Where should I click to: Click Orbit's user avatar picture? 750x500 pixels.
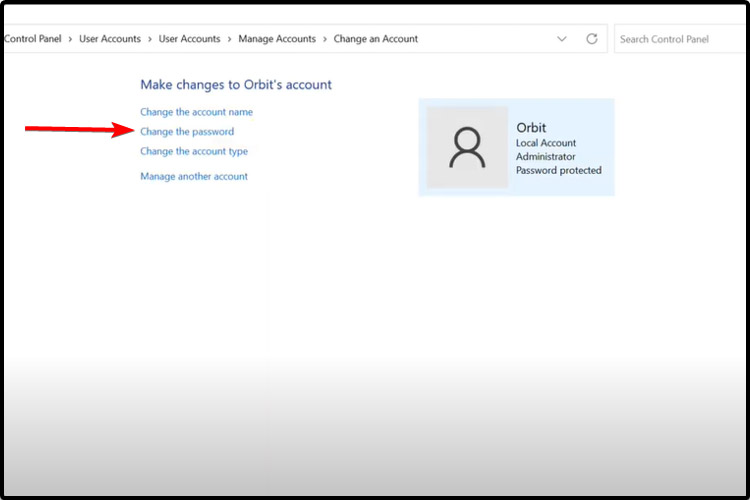(467, 147)
